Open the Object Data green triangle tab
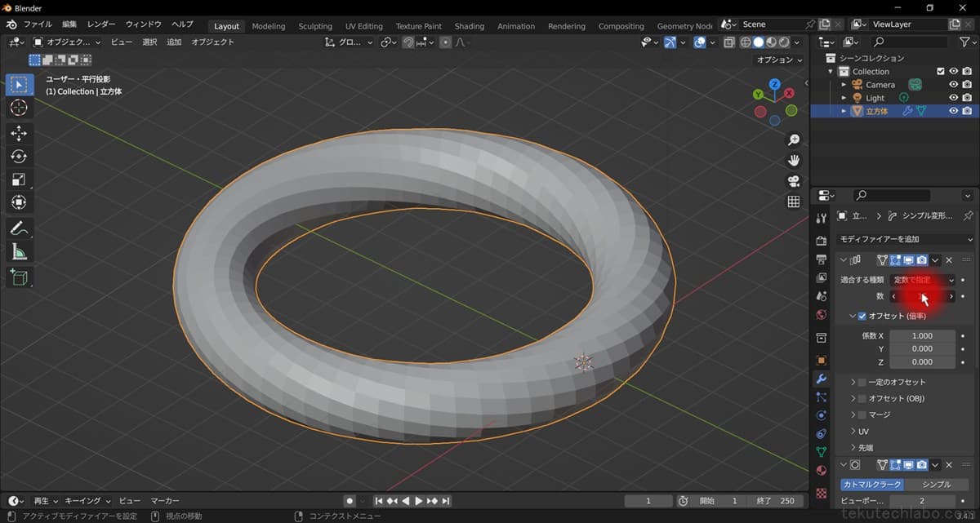This screenshot has width=980, height=523. (x=822, y=451)
